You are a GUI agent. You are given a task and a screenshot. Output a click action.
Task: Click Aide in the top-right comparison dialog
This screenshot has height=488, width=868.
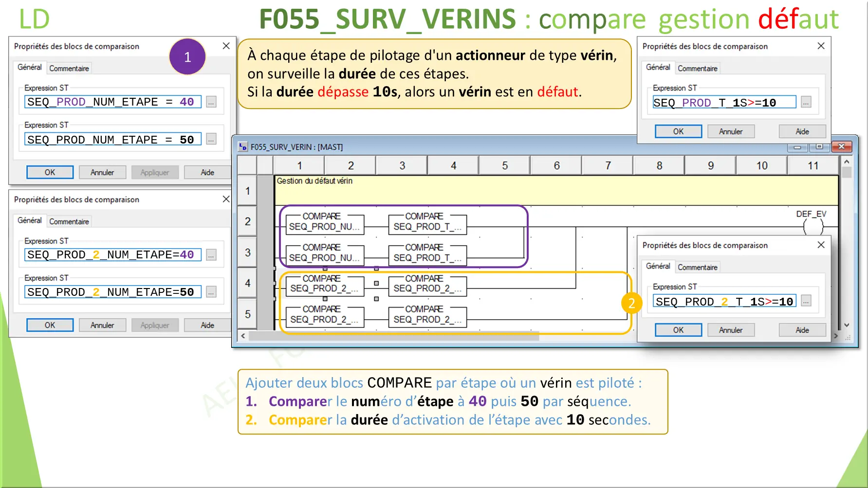point(802,131)
